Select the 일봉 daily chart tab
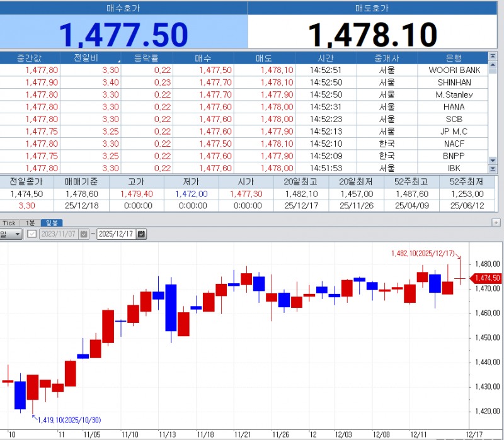The image size is (504, 440). pyautogui.click(x=51, y=223)
